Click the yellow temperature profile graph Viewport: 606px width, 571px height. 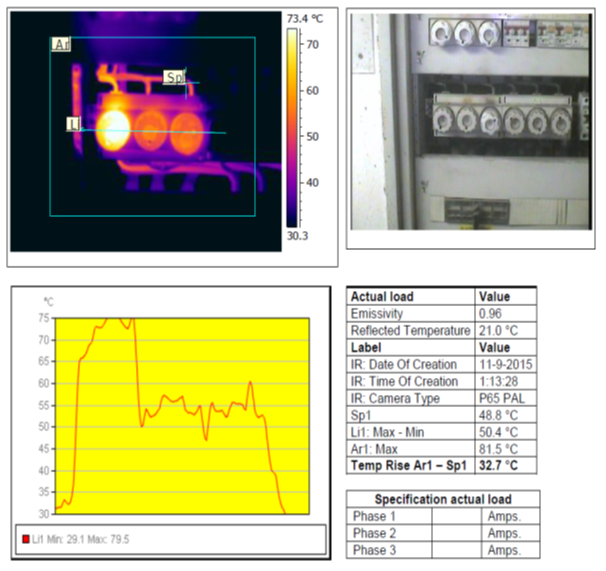pyautogui.click(x=185, y=415)
